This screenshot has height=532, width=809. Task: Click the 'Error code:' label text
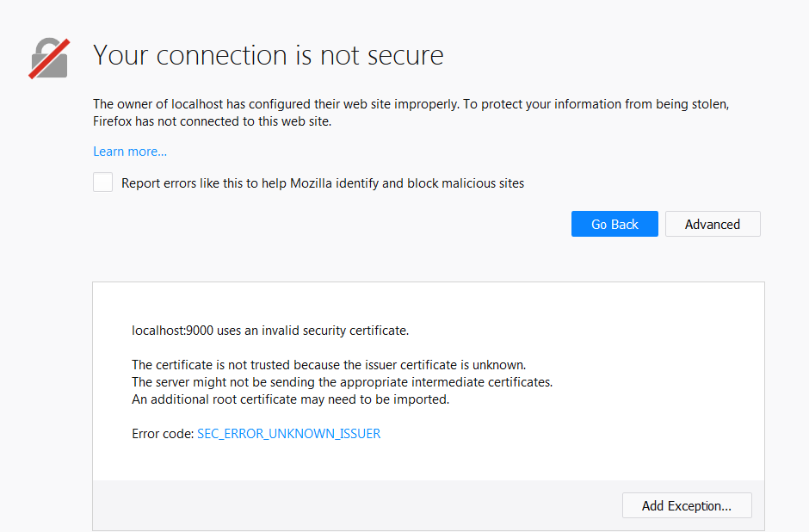coord(163,434)
